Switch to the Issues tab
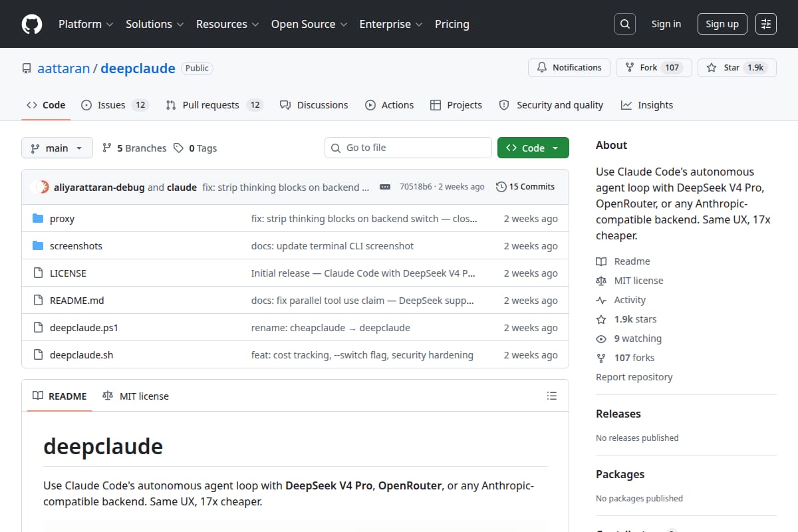Viewport: 798px width, 532px height. click(114, 105)
